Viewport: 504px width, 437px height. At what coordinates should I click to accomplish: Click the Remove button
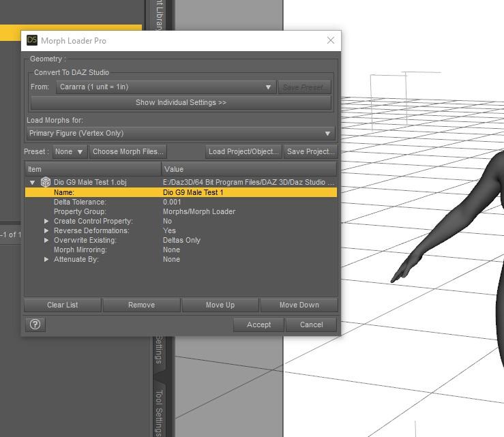tap(141, 305)
